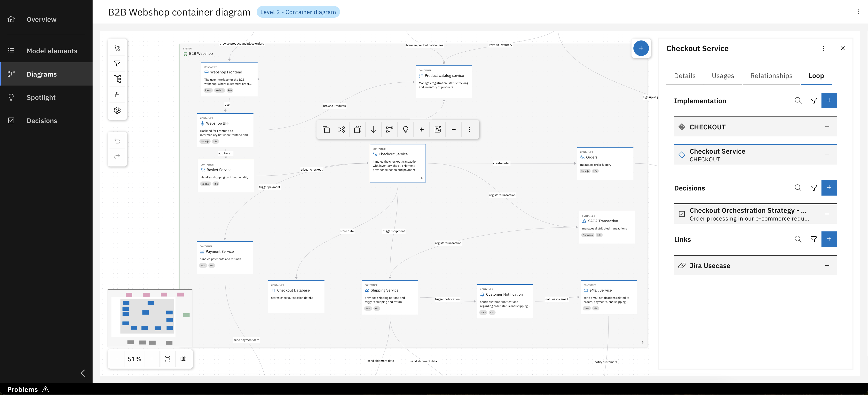Screen dimensions: 868x395
Task: Click the lightbulb spotlight icon in the floating toolbar
Action: click(406, 129)
